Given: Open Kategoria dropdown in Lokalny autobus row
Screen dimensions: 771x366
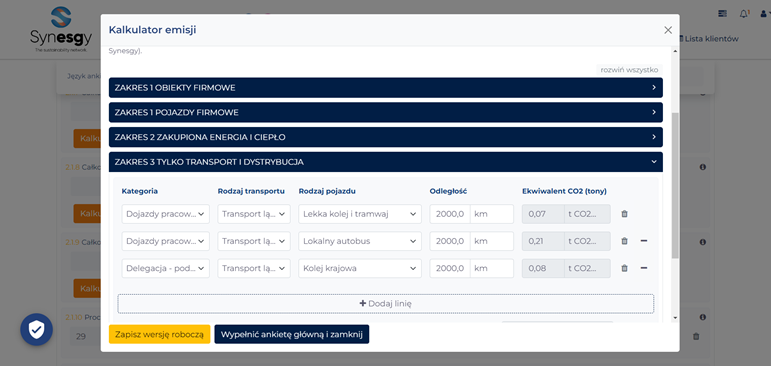Looking at the screenshot, I should click(x=166, y=241).
